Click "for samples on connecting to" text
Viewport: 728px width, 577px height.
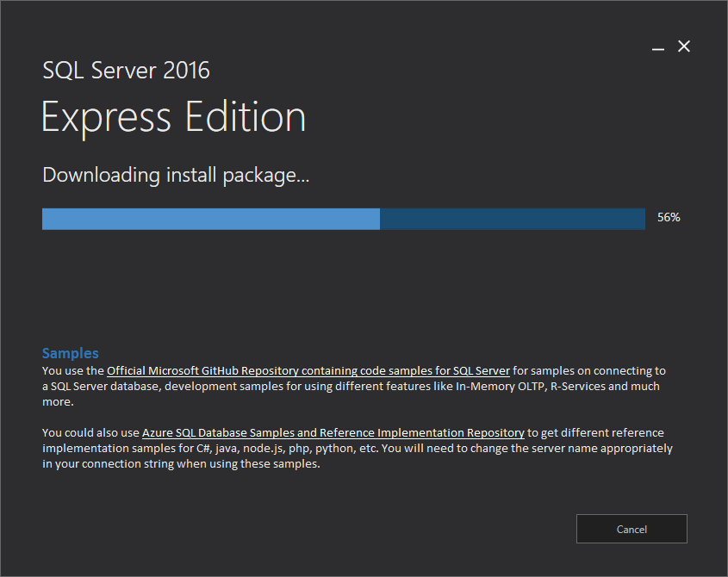pos(589,370)
